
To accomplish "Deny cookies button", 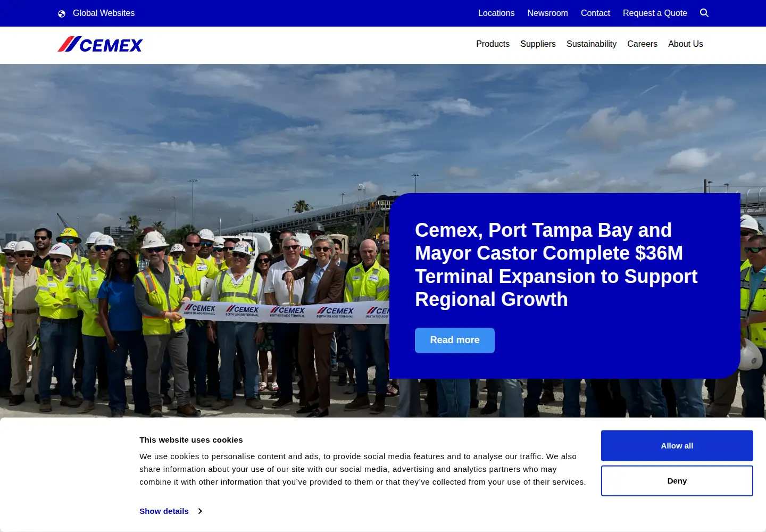I will (x=677, y=481).
